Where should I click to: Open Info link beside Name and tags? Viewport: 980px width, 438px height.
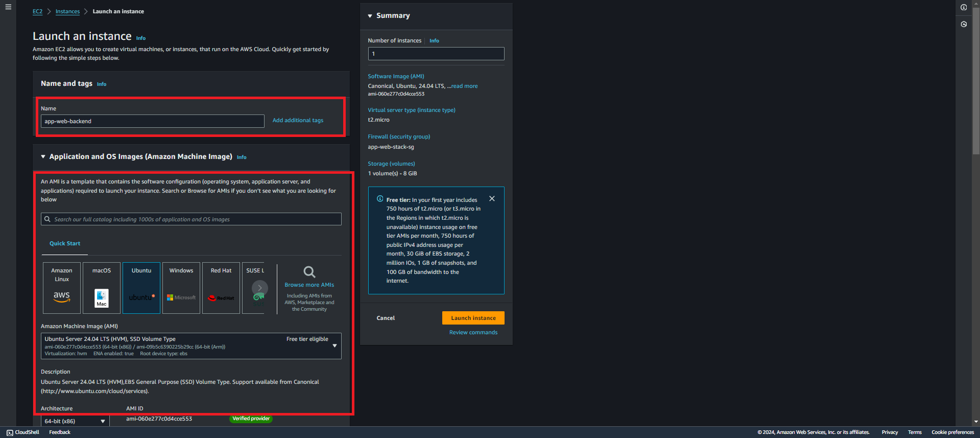click(102, 84)
